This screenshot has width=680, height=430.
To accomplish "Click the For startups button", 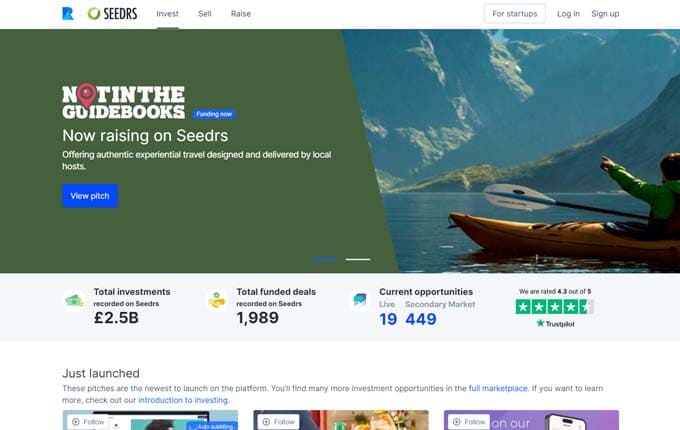I will 515,14.
